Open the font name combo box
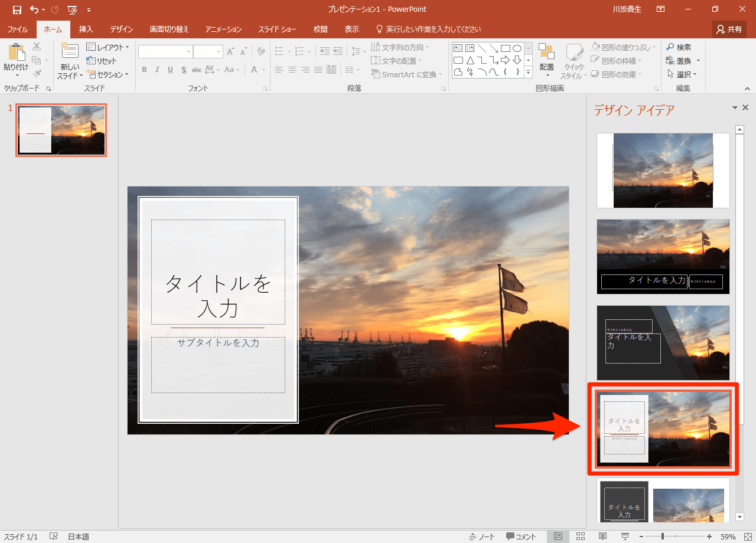The height and width of the screenshot is (543, 756). 165,52
